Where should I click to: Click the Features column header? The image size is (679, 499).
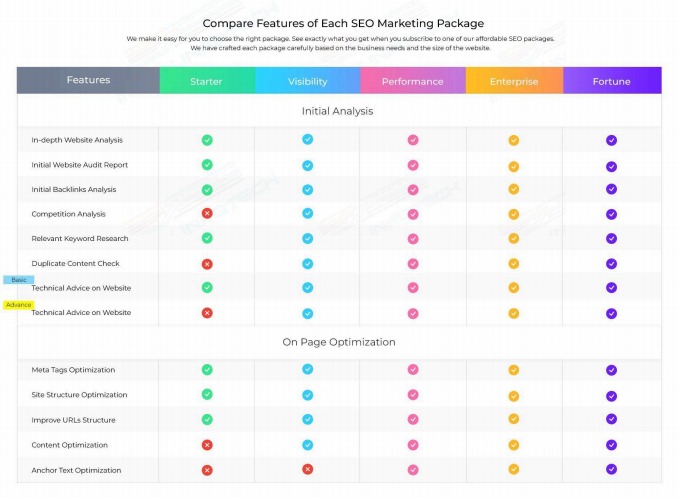[88, 80]
